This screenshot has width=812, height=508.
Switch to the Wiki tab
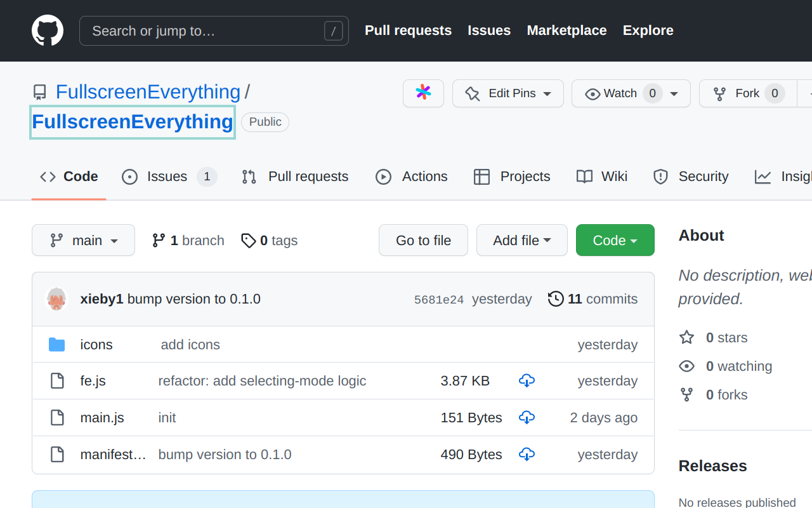tap(601, 177)
